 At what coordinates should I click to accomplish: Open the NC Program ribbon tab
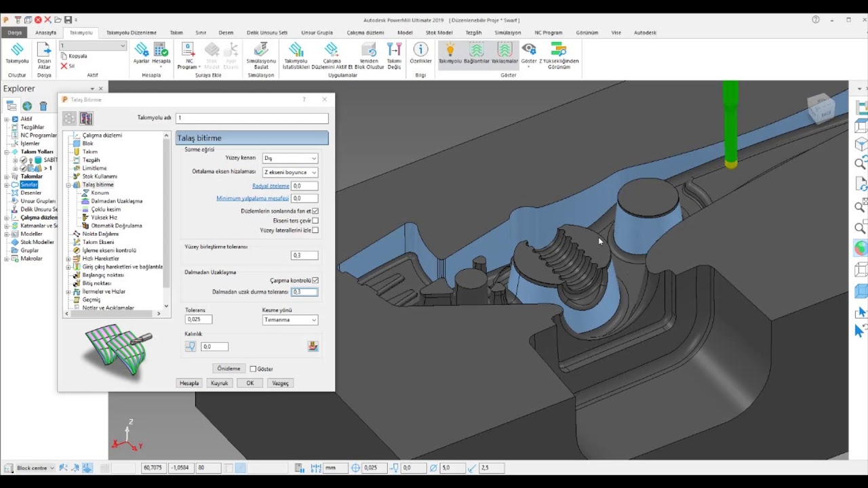click(x=549, y=33)
